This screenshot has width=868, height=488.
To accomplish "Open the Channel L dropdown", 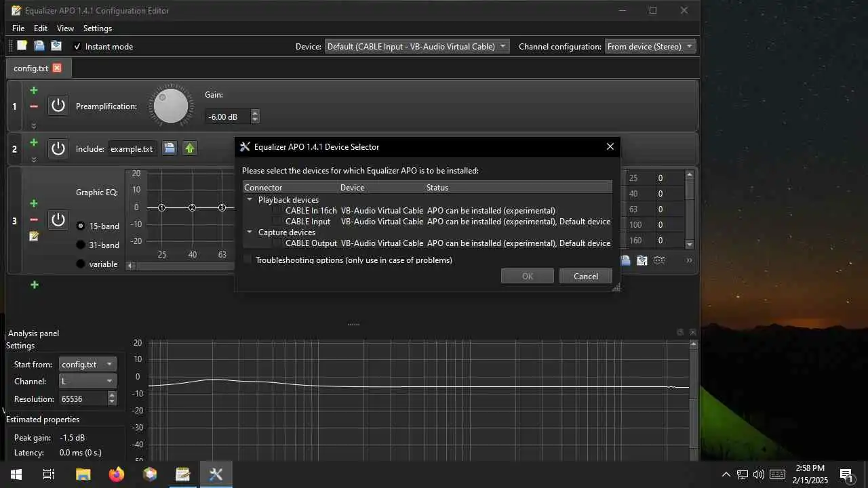I will [87, 382].
